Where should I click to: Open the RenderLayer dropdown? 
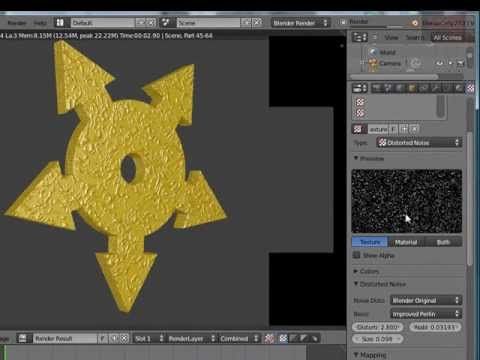click(x=191, y=339)
